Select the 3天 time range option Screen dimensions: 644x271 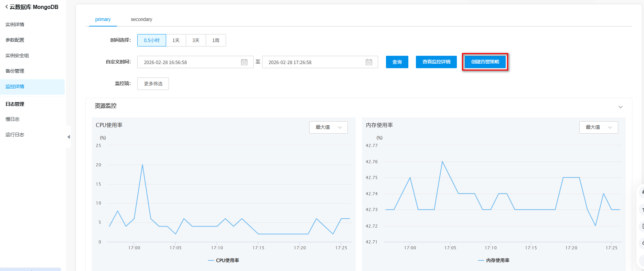196,40
